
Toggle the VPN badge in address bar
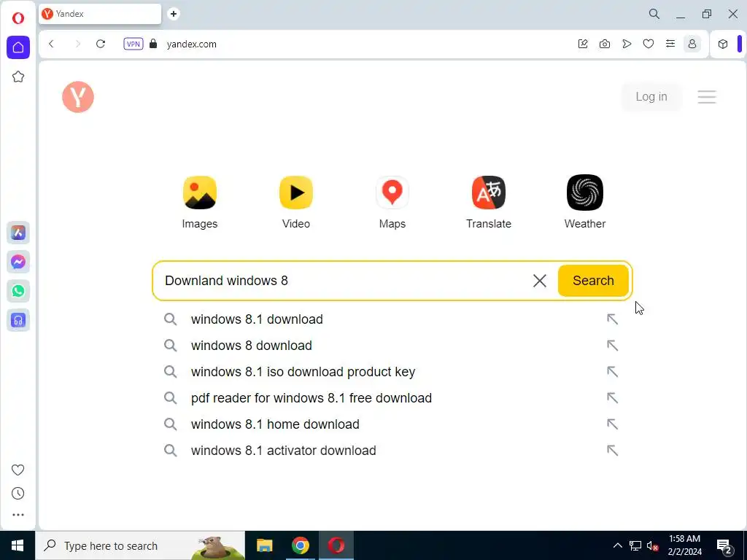(x=133, y=44)
